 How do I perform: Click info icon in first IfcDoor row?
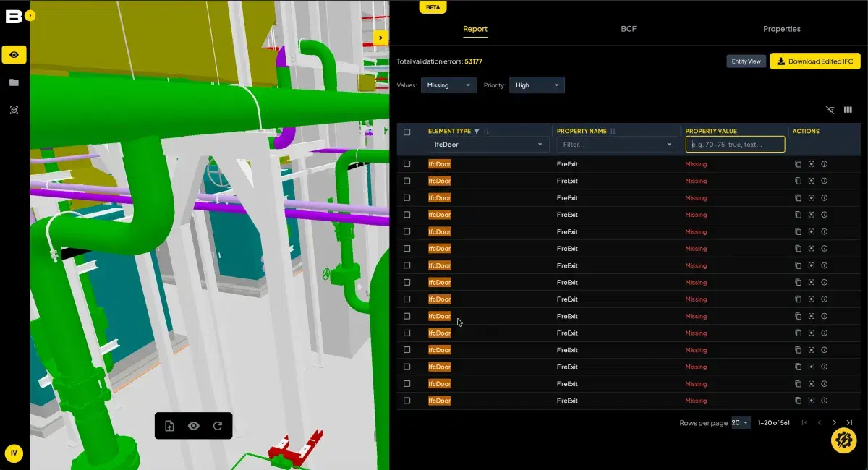coord(824,164)
